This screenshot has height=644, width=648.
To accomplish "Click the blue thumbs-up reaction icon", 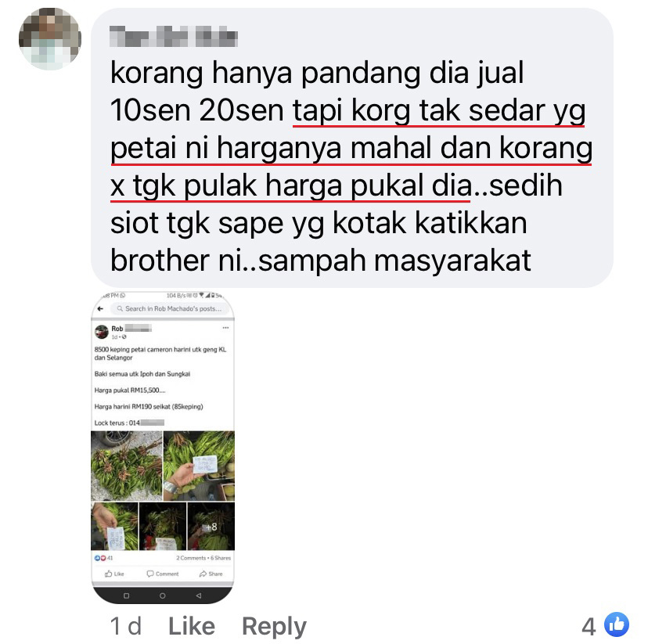I will pos(616,624).
